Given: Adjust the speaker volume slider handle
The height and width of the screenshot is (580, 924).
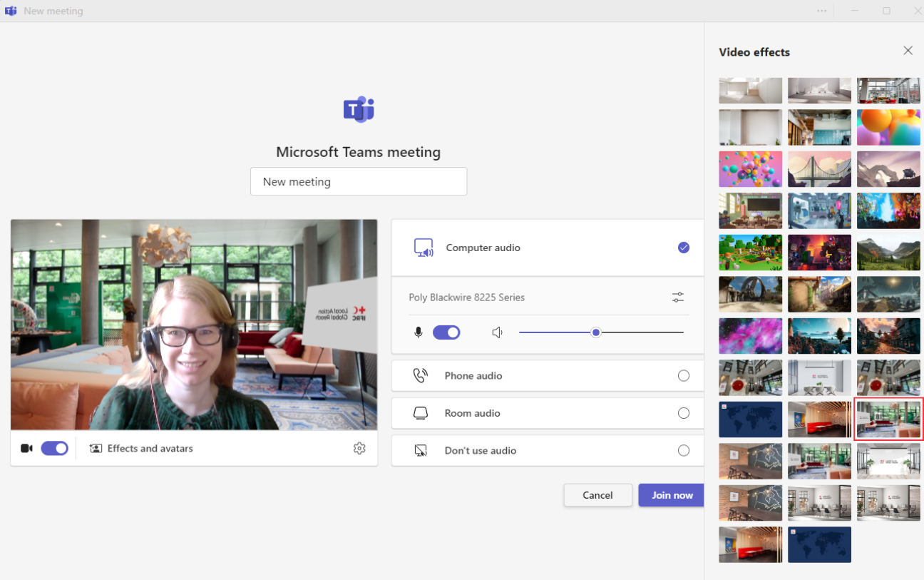Looking at the screenshot, I should point(596,332).
